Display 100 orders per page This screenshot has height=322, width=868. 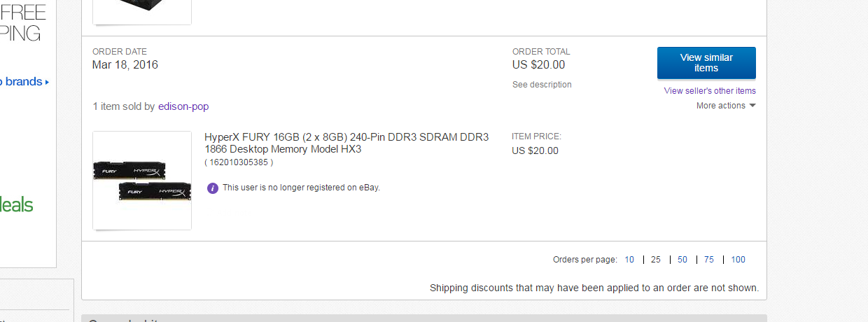[738, 260]
